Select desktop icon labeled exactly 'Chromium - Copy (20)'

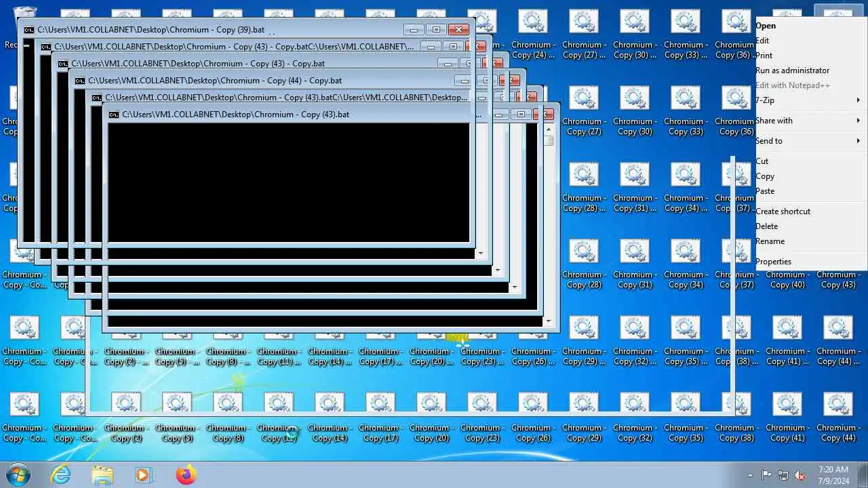(431, 418)
